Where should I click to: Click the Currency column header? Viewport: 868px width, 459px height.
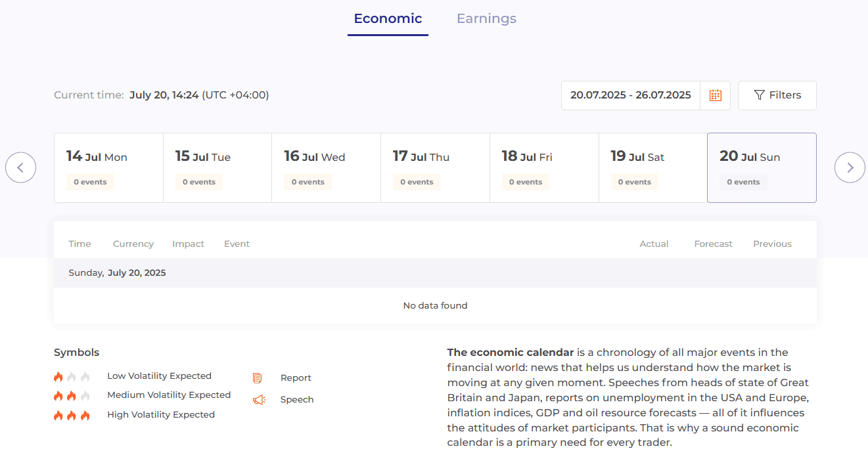133,244
